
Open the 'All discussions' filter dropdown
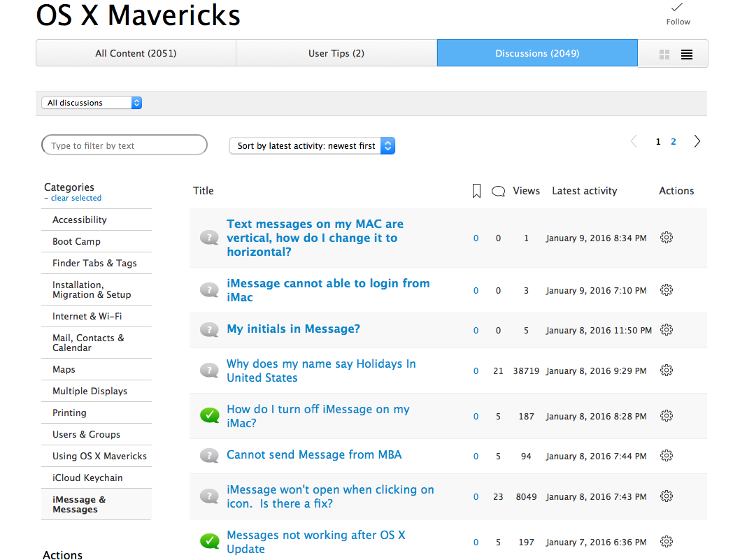tap(92, 103)
